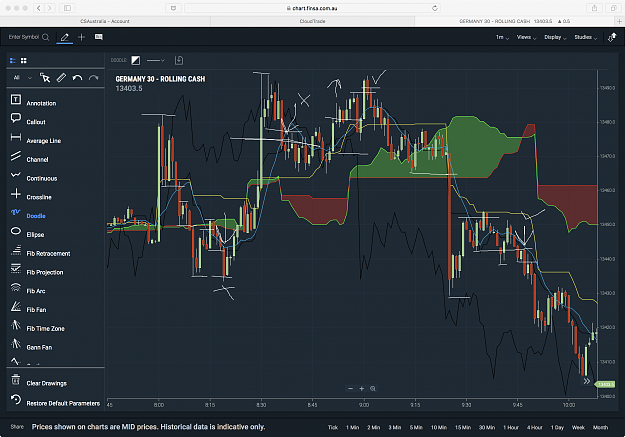Click the save doodle settings icon
Viewport: 625px width, 437px height.
(179, 60)
